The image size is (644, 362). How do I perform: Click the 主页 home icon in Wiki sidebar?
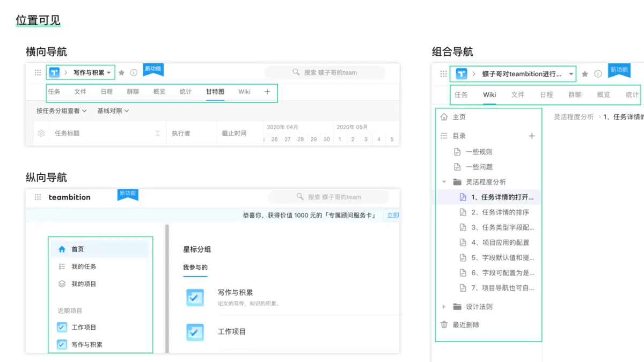(x=444, y=117)
